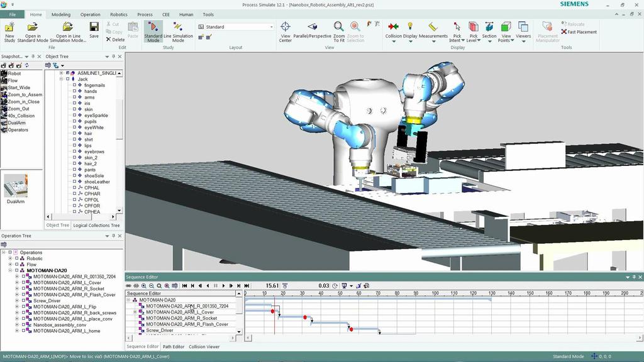The image size is (644, 362).
Task: Select the Standard Mode tool
Action: click(x=153, y=32)
